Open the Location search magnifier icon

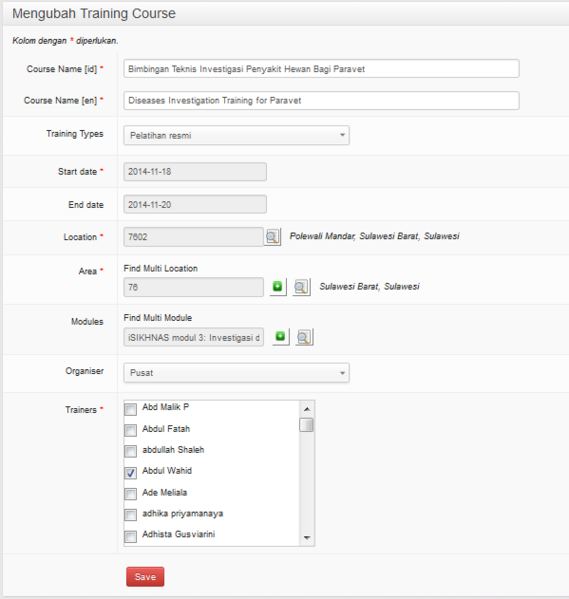272,237
